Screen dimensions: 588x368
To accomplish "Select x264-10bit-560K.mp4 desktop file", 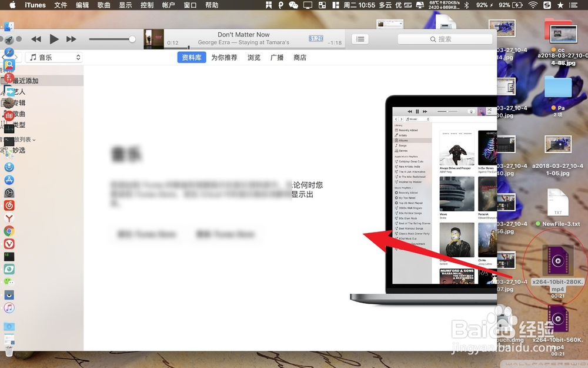I will [557, 318].
